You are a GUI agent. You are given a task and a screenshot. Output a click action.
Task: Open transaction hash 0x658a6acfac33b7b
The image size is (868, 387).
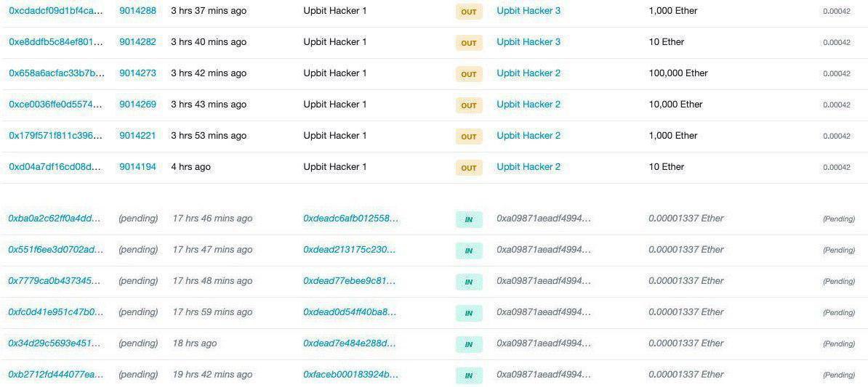pos(56,73)
